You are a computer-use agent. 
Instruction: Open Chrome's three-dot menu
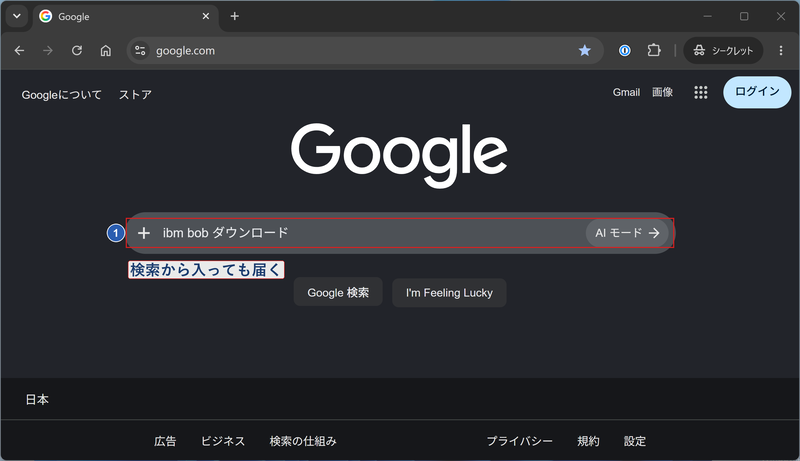point(781,50)
